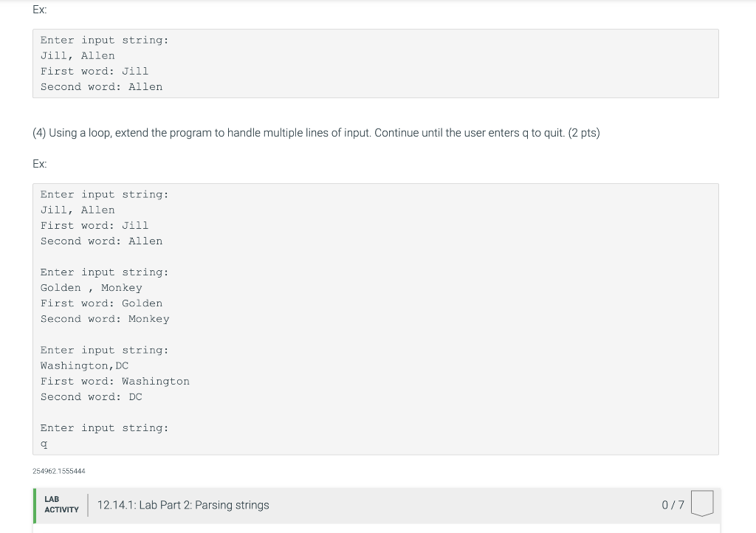Click the 'Golden , Monkey' input line

point(91,288)
